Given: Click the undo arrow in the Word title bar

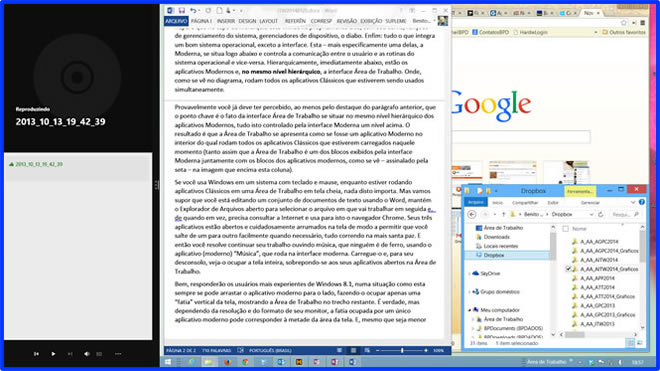Looking at the screenshot, I should (193, 11).
